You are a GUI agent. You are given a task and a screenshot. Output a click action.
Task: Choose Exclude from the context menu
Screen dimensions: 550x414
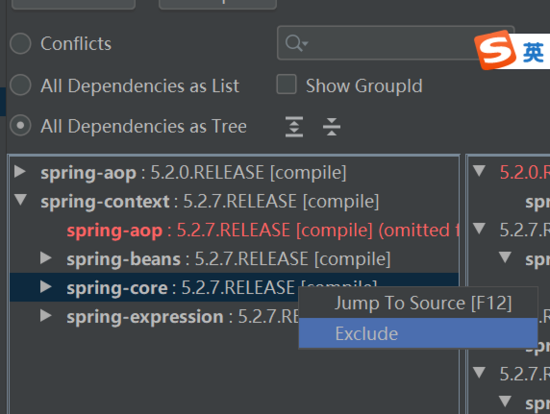[x=418, y=333]
